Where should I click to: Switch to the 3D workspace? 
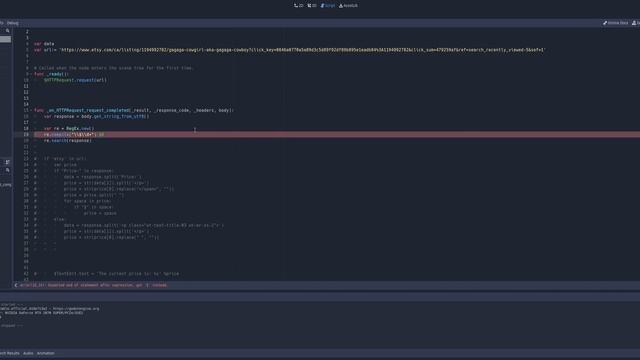point(312,6)
